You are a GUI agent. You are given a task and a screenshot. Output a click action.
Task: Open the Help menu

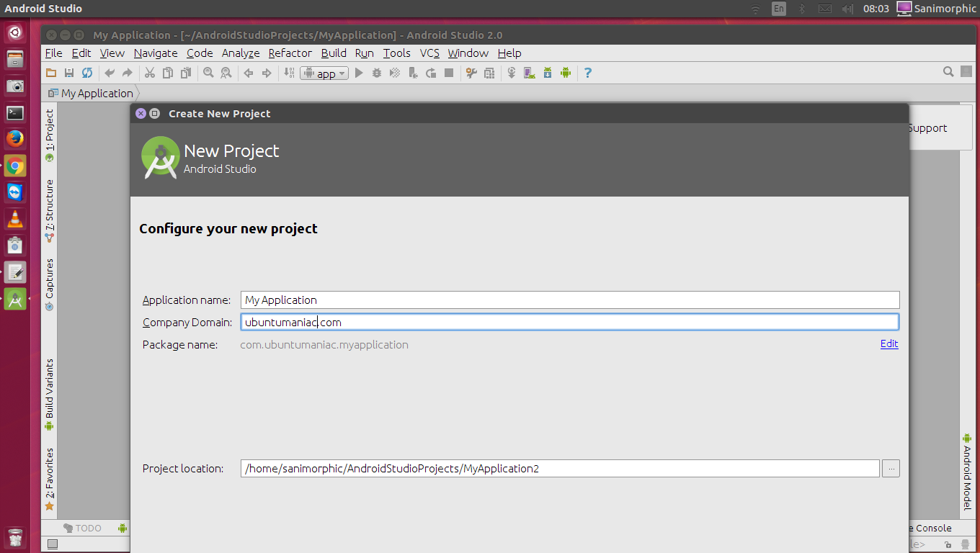509,53
